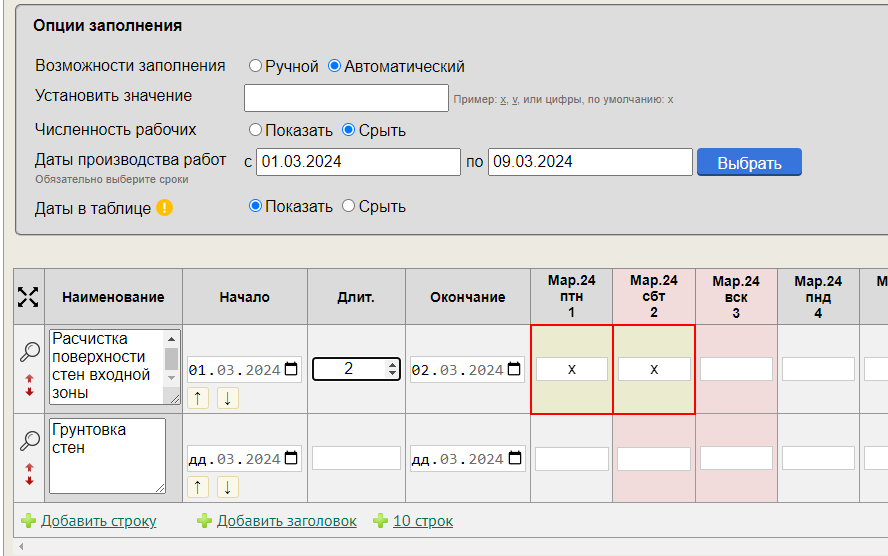This screenshot has height=556, width=888.
Task: Click red move arrows icon in Грунтовка row
Action: pyautogui.click(x=29, y=474)
